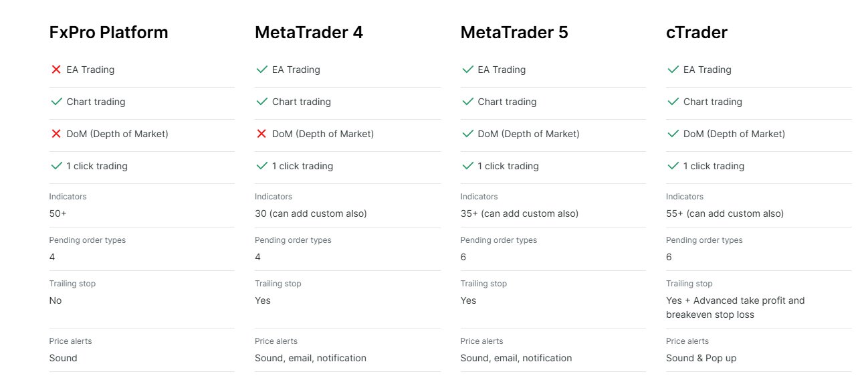
Task: Select the MetaTrader 5 column title
Action: [x=514, y=32]
